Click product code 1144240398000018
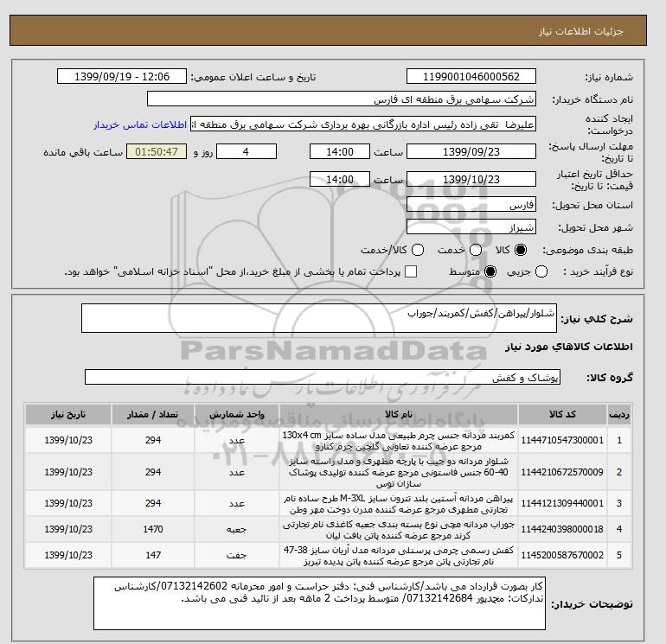The height and width of the screenshot is (644, 666). tap(562, 529)
